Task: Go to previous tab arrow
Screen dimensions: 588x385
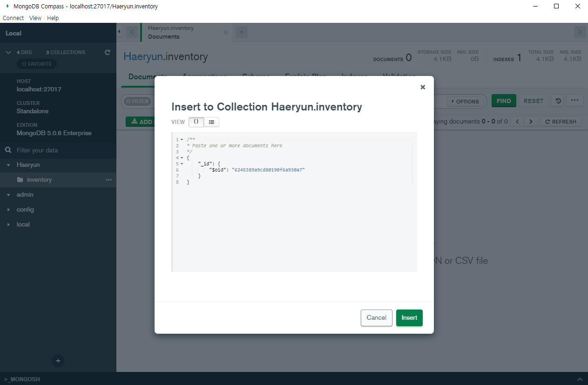Action: pyautogui.click(x=132, y=32)
